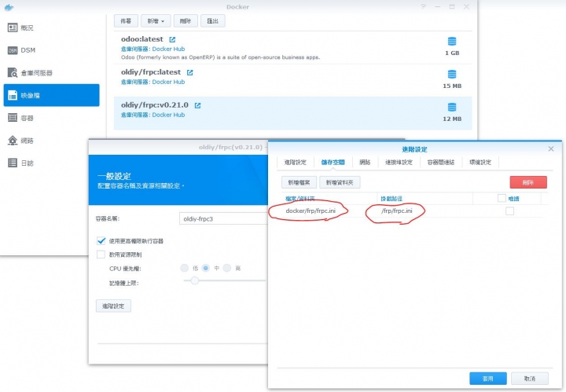Click the 刪除 button in Docker toolbar
Viewport: 566px width, 392px height.
pyautogui.click(x=186, y=21)
